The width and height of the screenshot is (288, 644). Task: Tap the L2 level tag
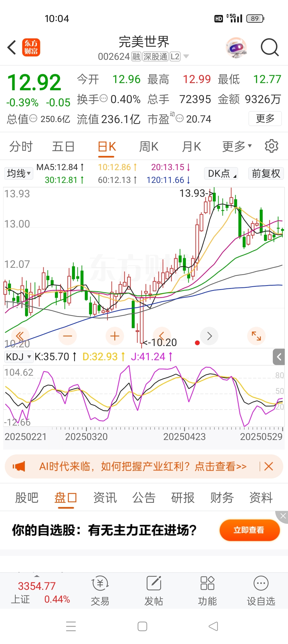click(175, 57)
